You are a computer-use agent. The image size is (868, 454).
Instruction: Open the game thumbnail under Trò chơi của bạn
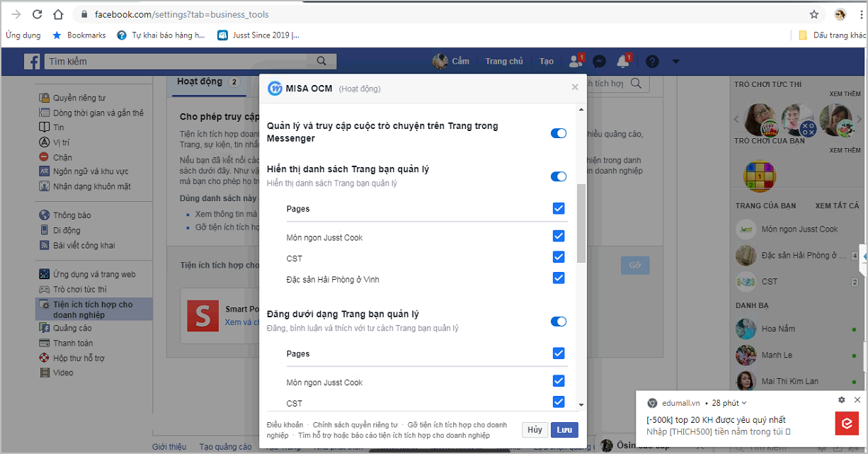coord(760,176)
